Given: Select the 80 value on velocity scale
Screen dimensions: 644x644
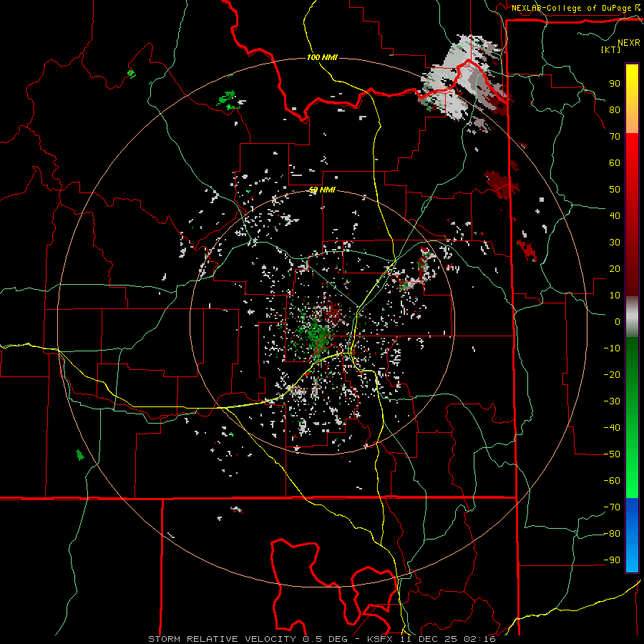Looking at the screenshot, I should click(615, 110).
